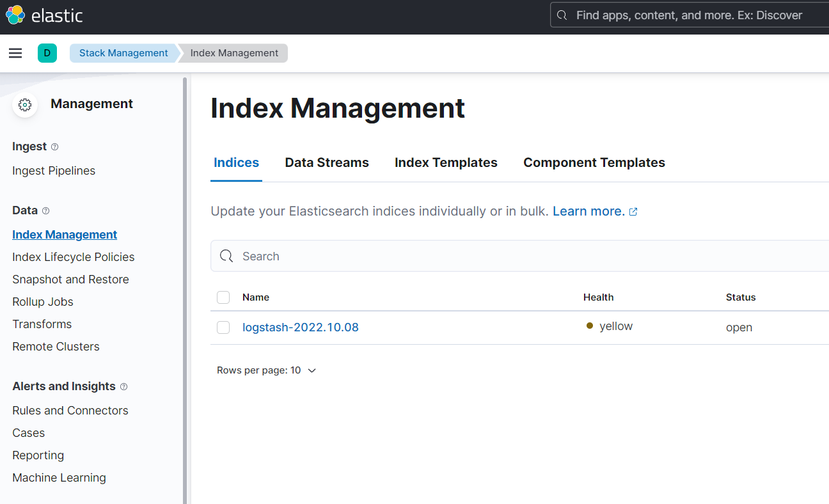
Task: Click the Elastic logo
Action: point(44,15)
